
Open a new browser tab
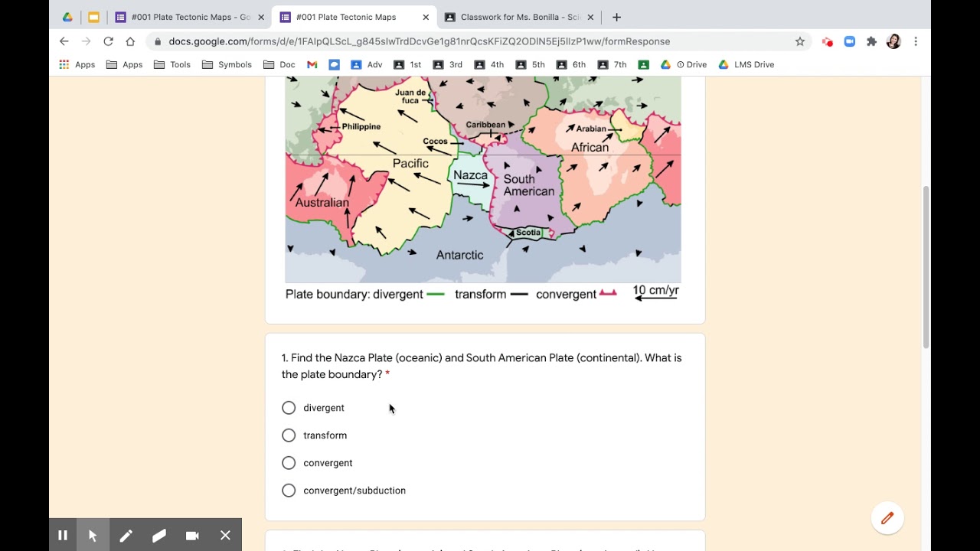pyautogui.click(x=616, y=17)
